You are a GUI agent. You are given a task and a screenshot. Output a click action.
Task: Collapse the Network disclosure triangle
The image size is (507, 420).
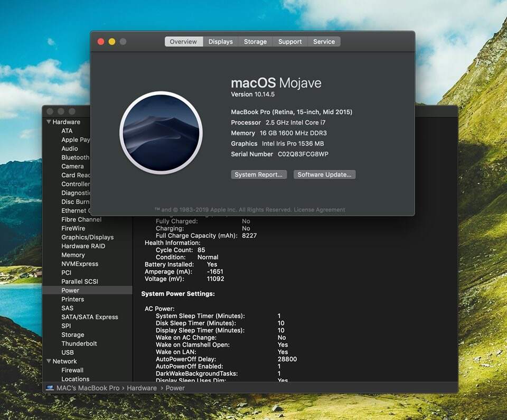pyautogui.click(x=49, y=361)
